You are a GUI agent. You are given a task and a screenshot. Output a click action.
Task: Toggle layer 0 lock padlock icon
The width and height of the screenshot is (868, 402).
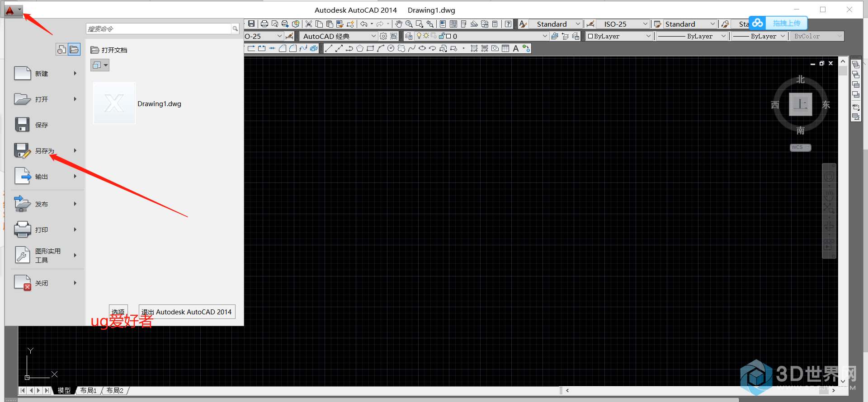[x=442, y=36]
